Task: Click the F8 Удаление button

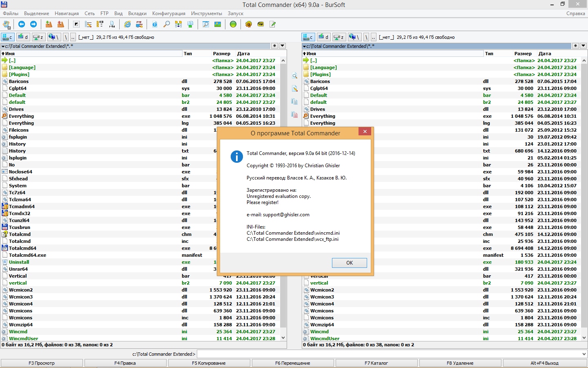Action: coord(460,363)
